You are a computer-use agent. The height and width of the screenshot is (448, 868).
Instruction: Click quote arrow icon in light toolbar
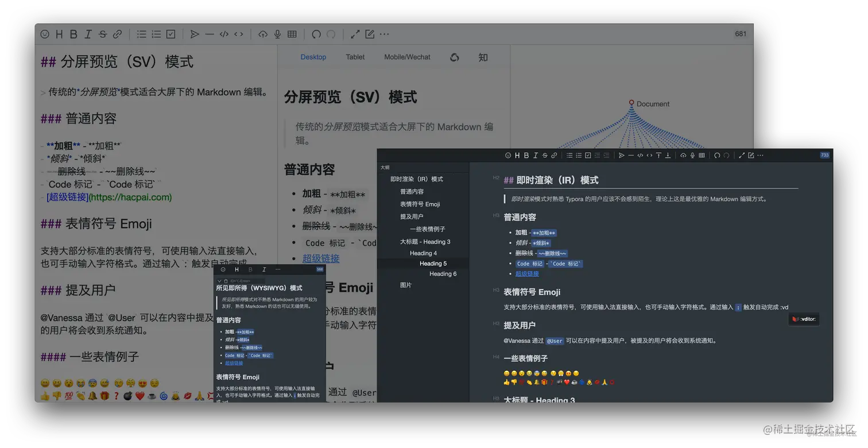pos(195,34)
